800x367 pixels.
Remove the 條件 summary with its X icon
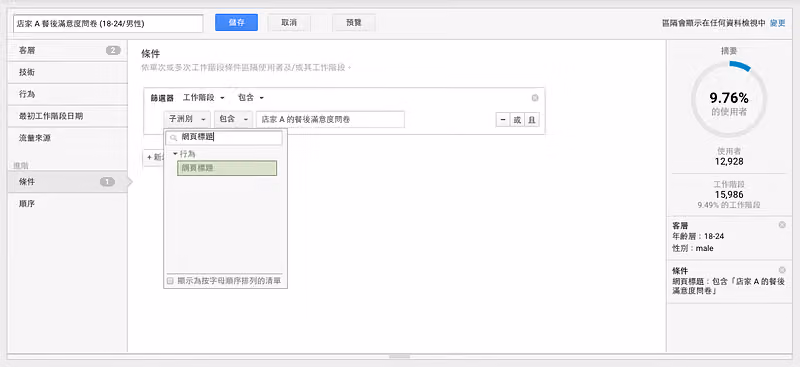(782, 270)
